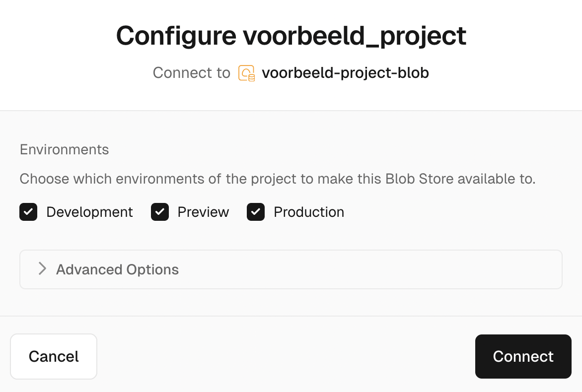Toggle Production environment availability
Image resolution: width=582 pixels, height=392 pixels.
pyautogui.click(x=255, y=212)
